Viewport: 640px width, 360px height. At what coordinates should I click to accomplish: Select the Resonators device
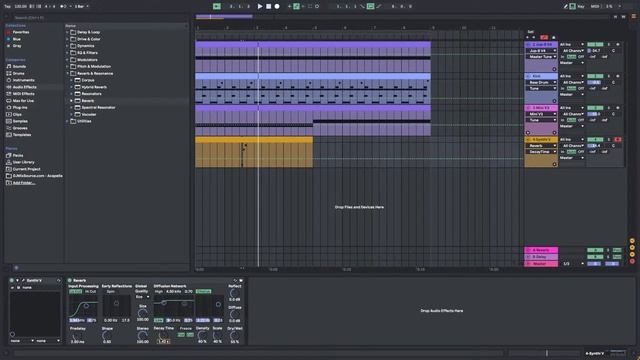91,94
